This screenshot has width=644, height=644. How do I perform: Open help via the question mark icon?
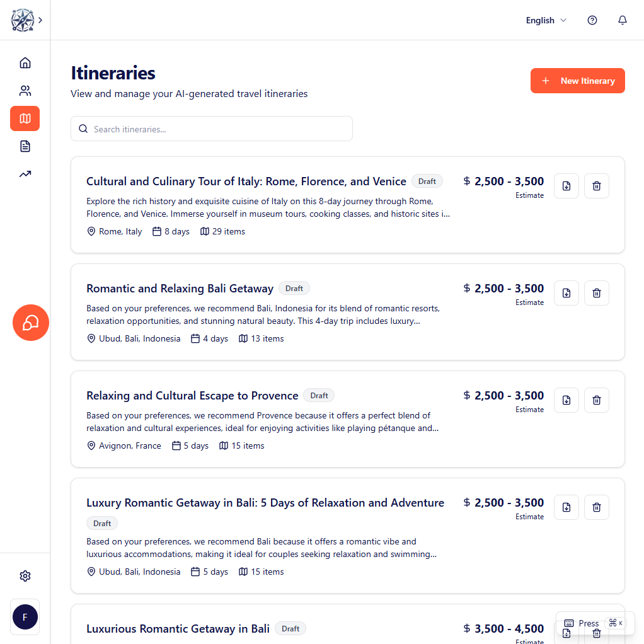point(592,20)
